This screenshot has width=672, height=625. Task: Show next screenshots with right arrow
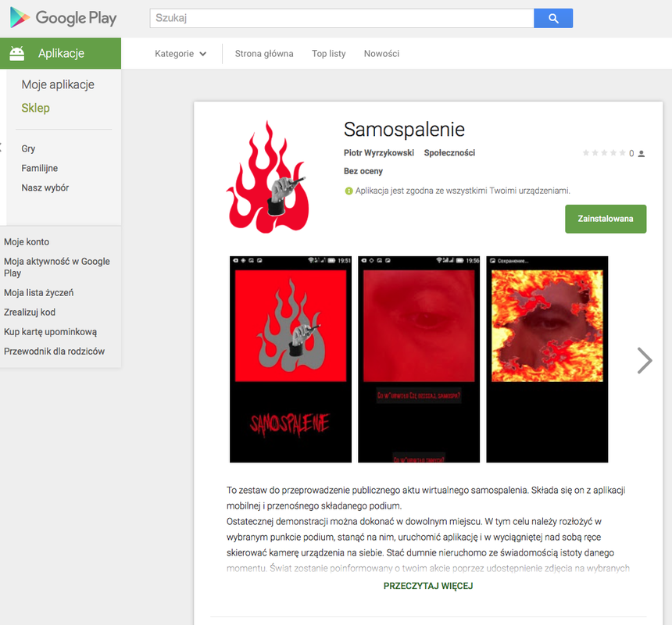pyautogui.click(x=644, y=360)
